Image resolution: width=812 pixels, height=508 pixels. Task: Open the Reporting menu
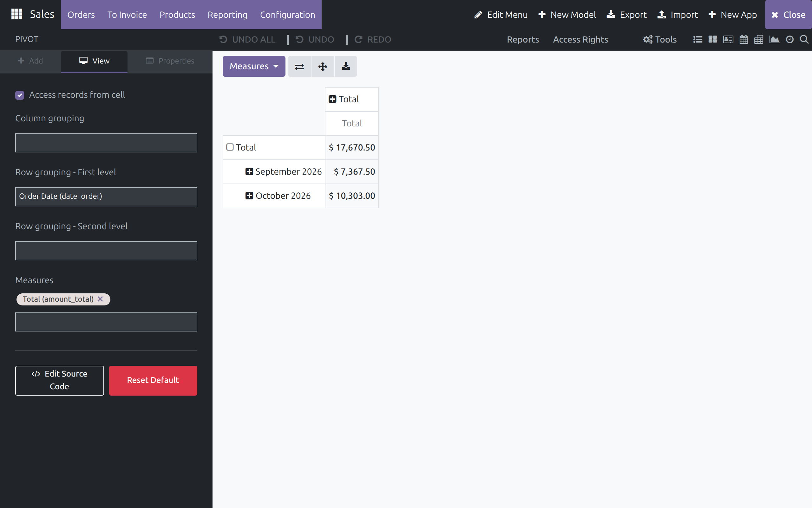tap(227, 15)
